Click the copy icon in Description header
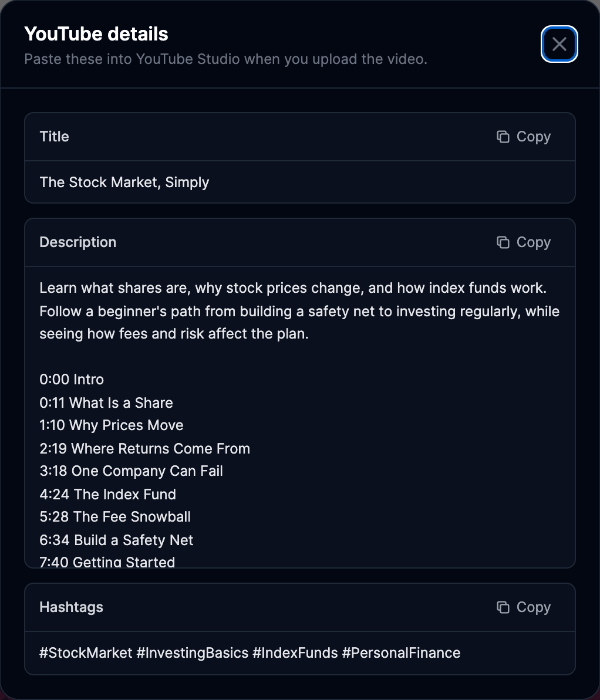Image resolution: width=600 pixels, height=700 pixels. 503,242
